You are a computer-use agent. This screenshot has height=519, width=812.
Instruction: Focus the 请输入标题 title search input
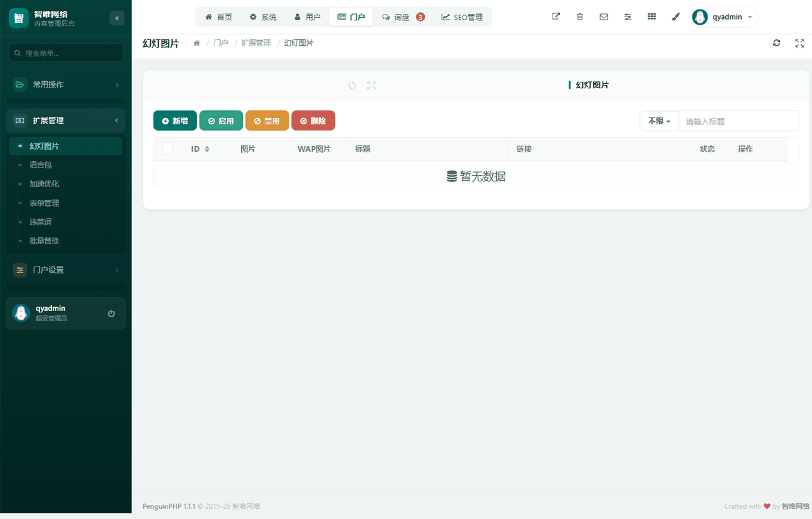738,121
